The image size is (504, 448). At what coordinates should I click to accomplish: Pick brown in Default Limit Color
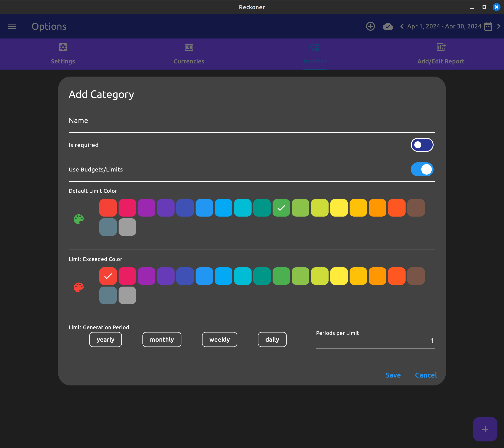point(416,208)
